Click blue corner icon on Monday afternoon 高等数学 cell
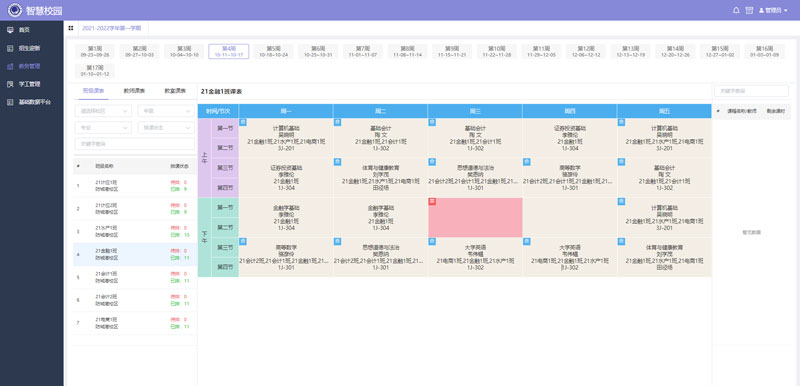Screen dimensions: 800x386 pos(243,241)
